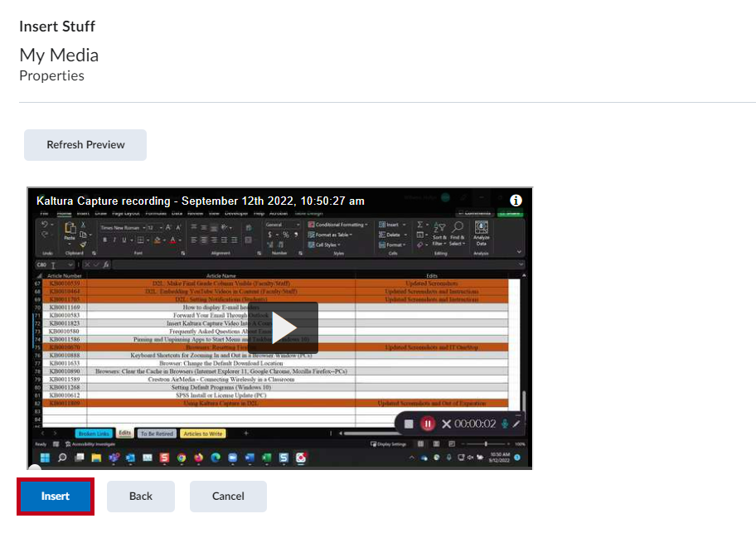Switch to the Edits sheet tab

[124, 433]
